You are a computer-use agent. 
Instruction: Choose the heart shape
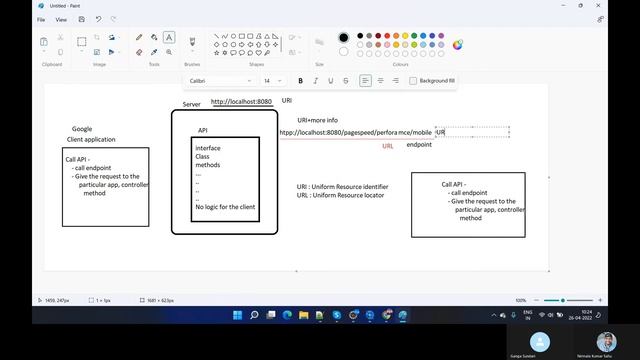(258, 53)
